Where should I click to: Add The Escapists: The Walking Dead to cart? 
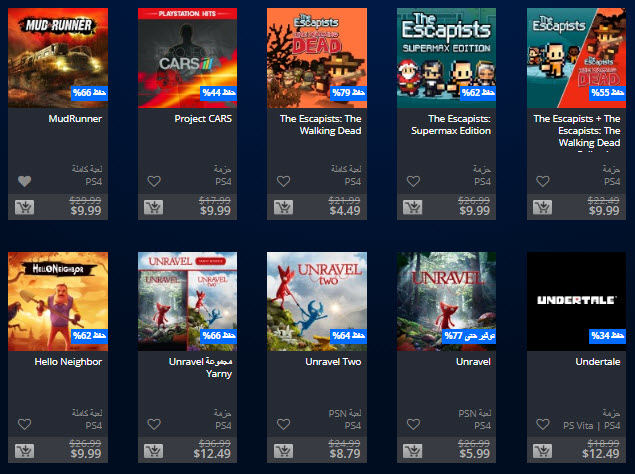point(283,207)
